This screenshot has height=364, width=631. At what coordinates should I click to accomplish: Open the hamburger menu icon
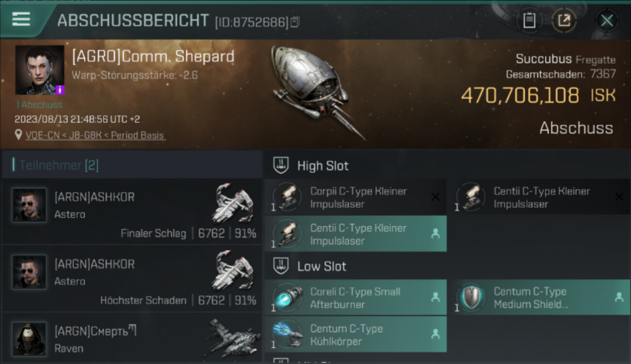click(x=21, y=19)
